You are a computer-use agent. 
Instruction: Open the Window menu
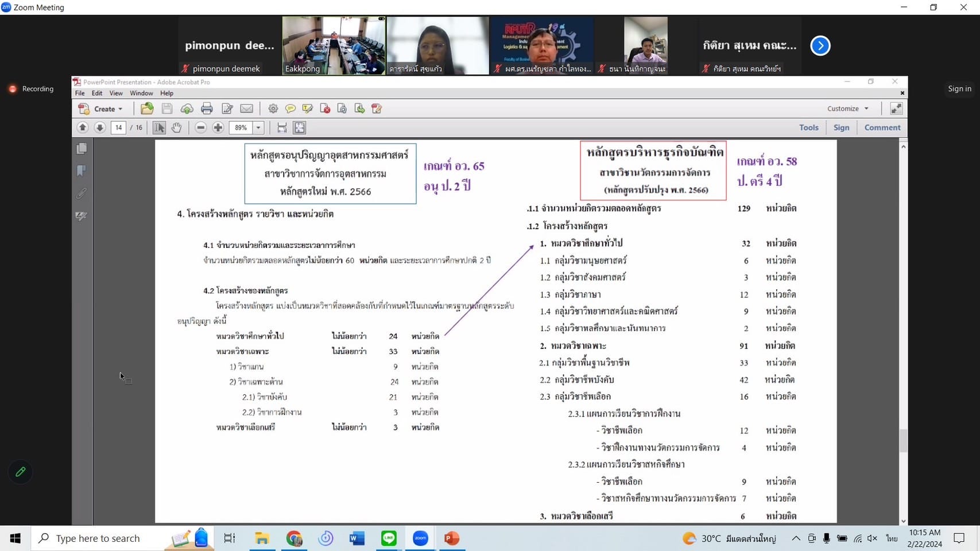(x=141, y=93)
